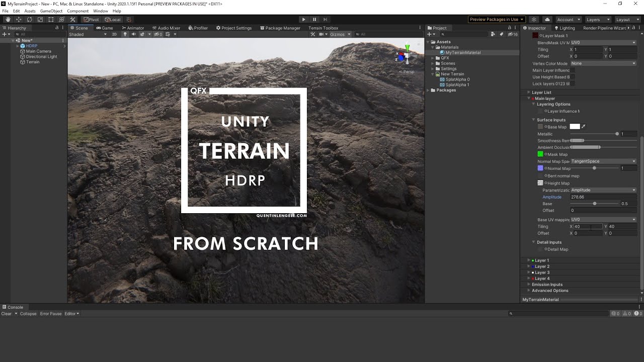Click search by label icon in Project
The image size is (644, 362).
point(501,34)
